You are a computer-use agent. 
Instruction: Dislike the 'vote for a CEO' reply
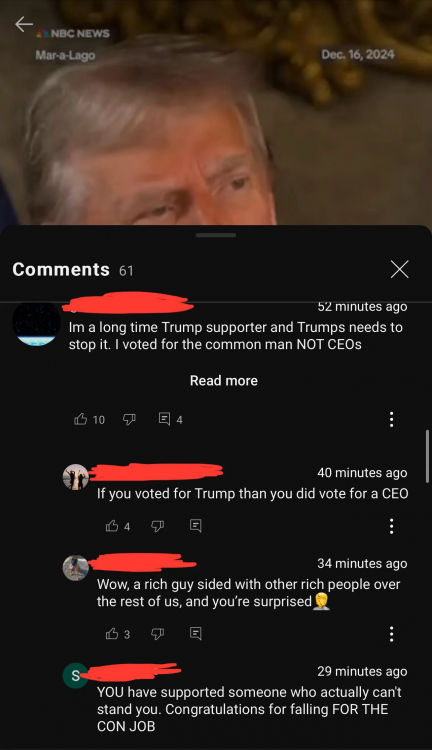pyautogui.click(x=157, y=526)
